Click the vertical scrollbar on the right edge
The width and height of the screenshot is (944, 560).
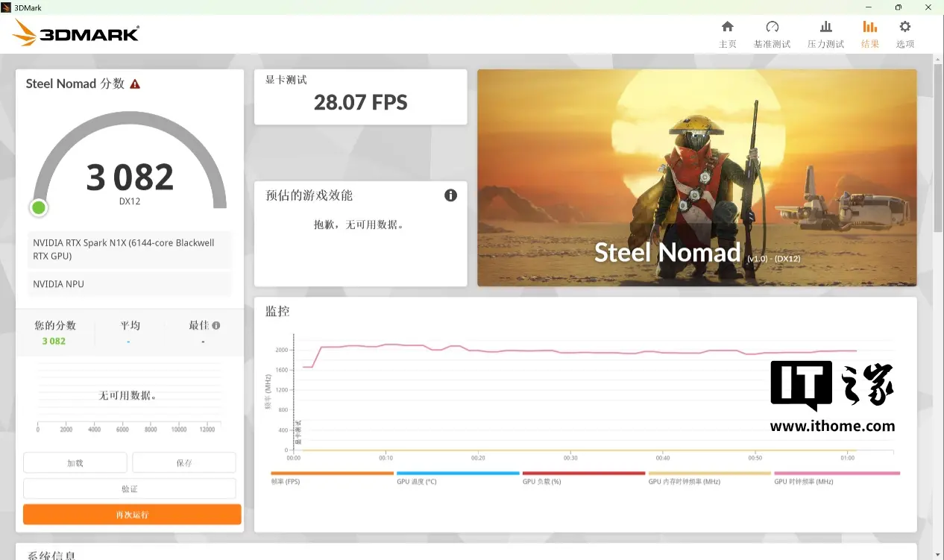(938, 149)
